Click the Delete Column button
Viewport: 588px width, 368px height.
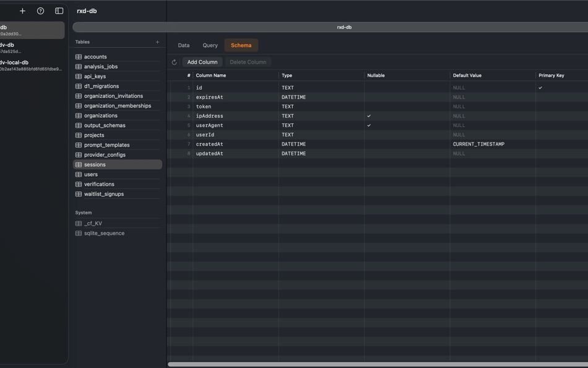tap(249, 61)
